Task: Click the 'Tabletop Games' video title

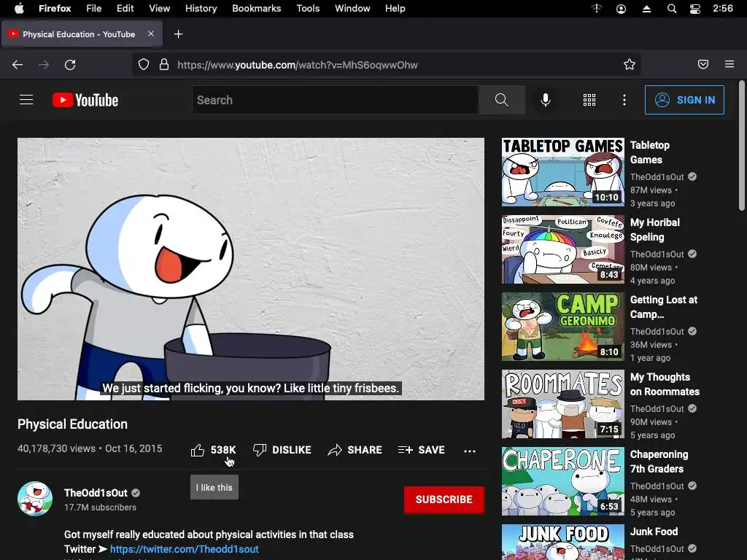Action: (x=650, y=152)
